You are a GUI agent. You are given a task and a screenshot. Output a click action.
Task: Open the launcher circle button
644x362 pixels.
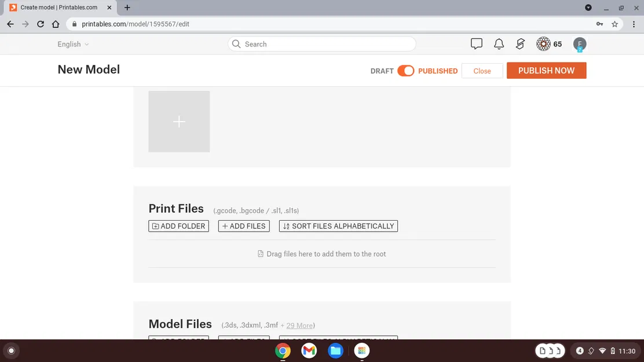11,350
